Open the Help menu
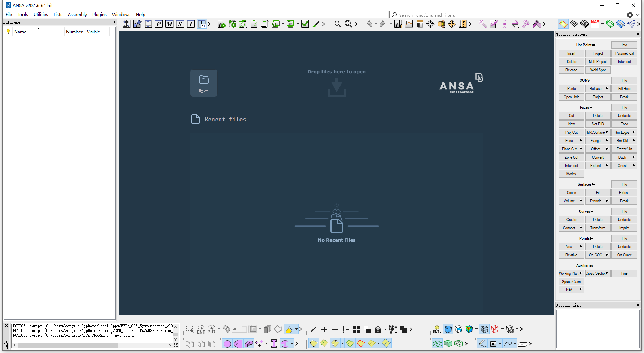The image size is (644, 353). [x=140, y=15]
